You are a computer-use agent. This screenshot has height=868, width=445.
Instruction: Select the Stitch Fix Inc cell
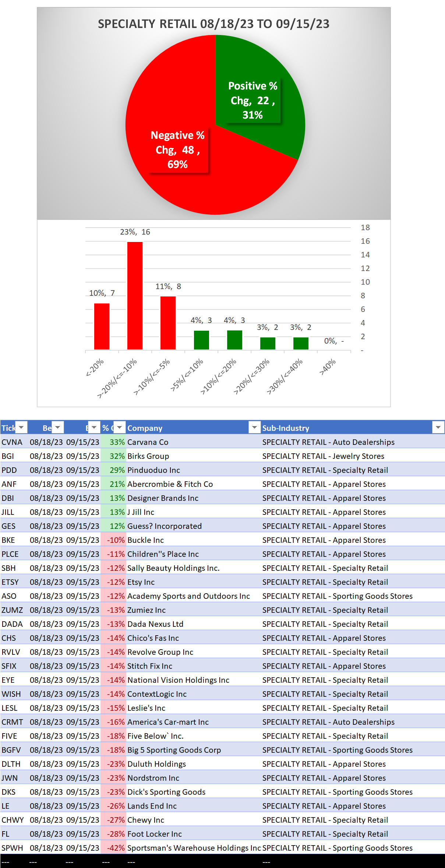coord(194,666)
